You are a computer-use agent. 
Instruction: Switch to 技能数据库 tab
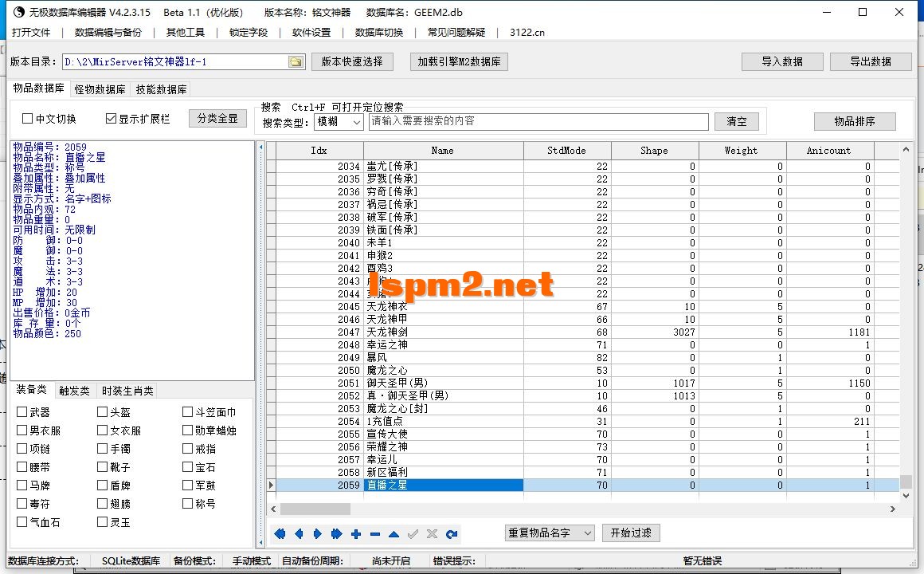tap(161, 89)
